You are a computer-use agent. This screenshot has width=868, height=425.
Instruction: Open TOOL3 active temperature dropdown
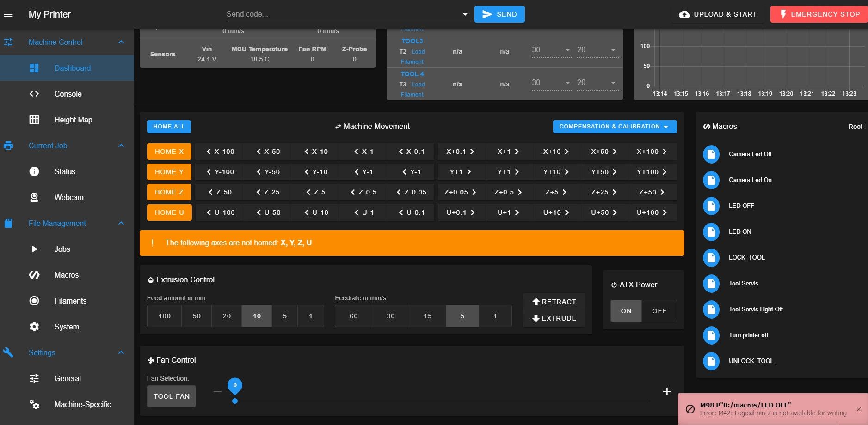click(568, 50)
